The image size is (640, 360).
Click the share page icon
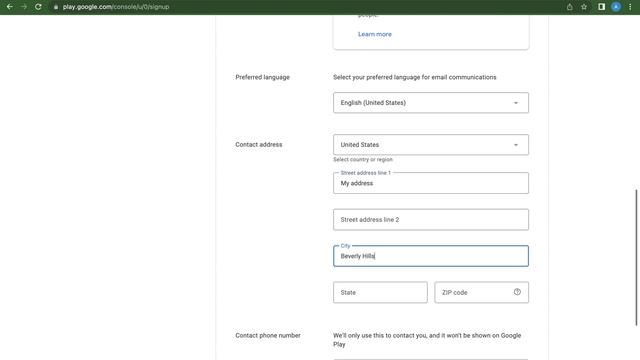point(569,7)
